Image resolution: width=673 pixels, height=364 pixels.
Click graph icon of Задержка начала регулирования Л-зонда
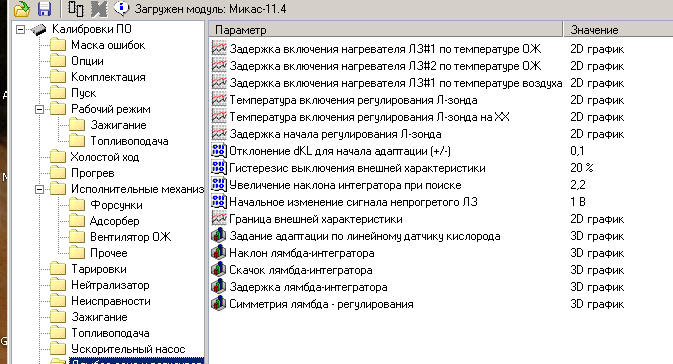(x=219, y=133)
